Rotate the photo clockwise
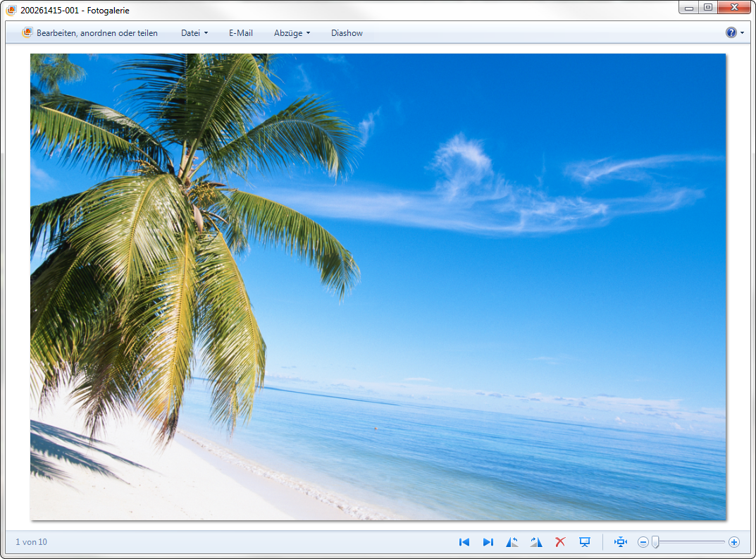The height and width of the screenshot is (559, 756). pyautogui.click(x=536, y=542)
